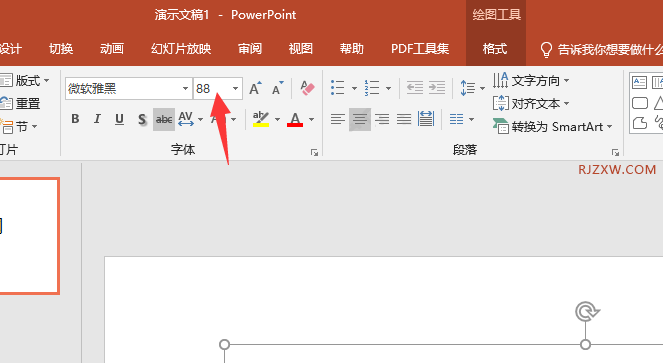The image size is (663, 363).
Task: Toggle bold formatting
Action: 75,119
